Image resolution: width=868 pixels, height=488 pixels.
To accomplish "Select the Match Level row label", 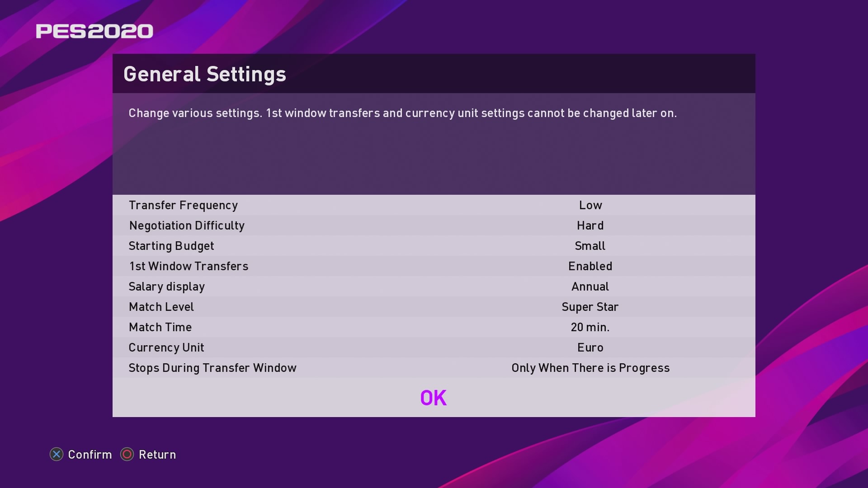I will point(161,307).
